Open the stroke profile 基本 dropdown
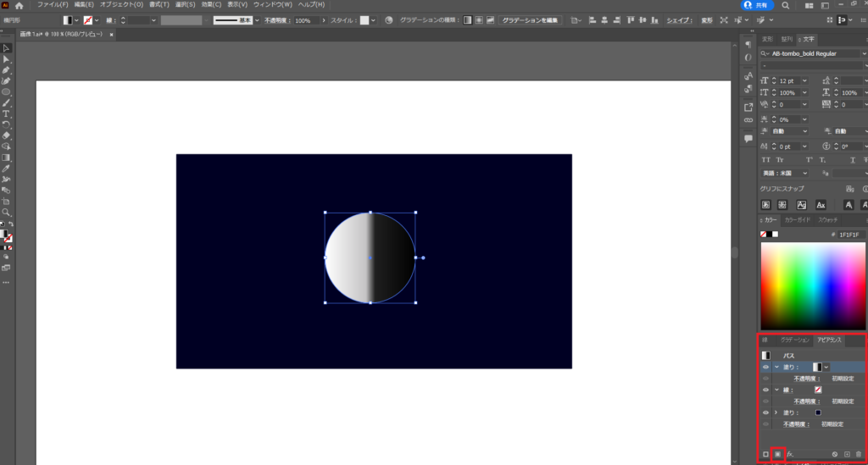 point(257,20)
